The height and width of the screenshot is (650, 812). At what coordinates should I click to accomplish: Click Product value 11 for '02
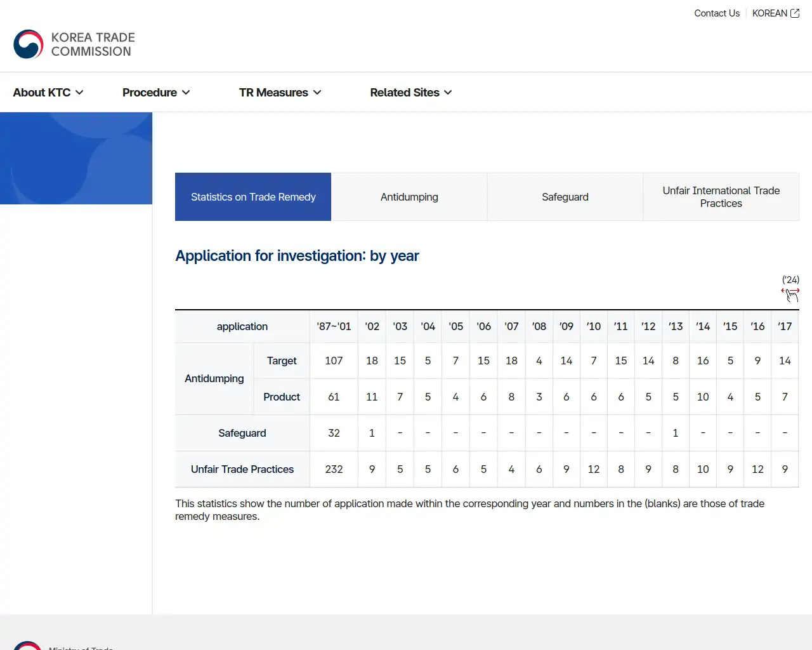[372, 397]
